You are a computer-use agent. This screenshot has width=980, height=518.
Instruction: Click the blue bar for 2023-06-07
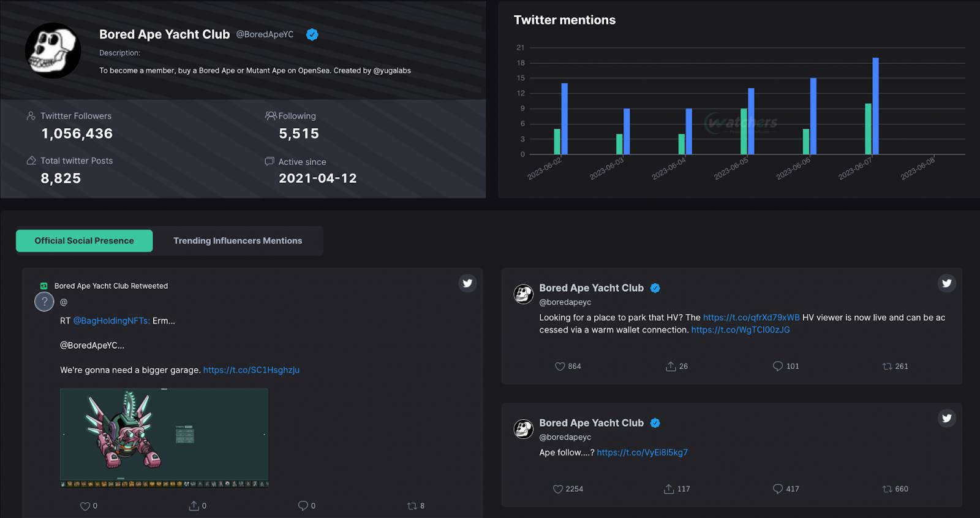(876, 106)
